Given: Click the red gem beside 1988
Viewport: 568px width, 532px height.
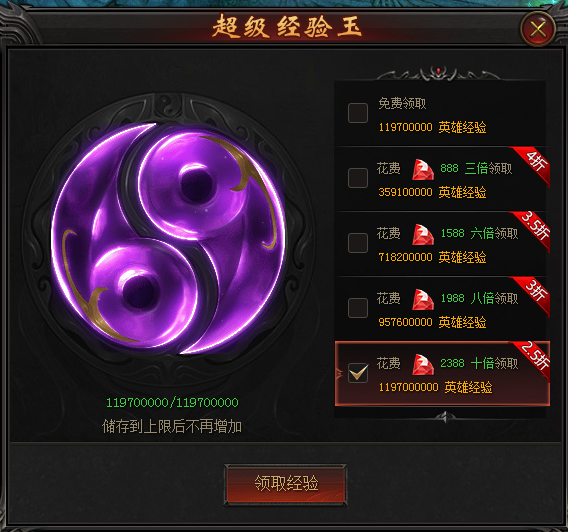Looking at the screenshot, I should 423,299.
